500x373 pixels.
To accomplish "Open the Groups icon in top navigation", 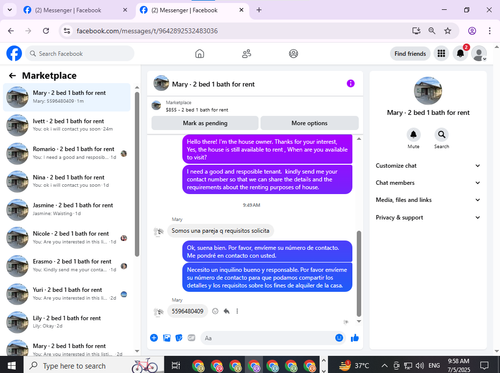I will click(x=293, y=54).
